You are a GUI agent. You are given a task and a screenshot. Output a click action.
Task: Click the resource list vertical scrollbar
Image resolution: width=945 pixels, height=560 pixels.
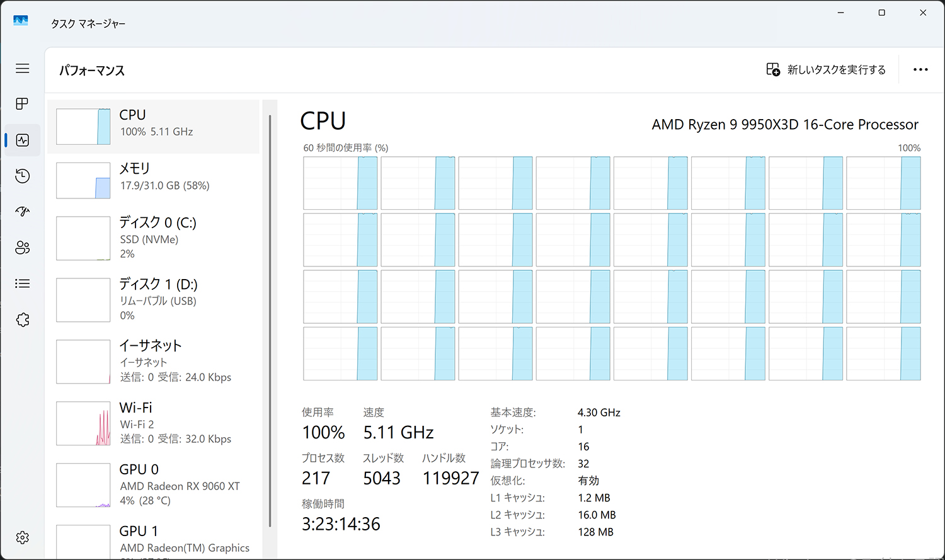270,315
